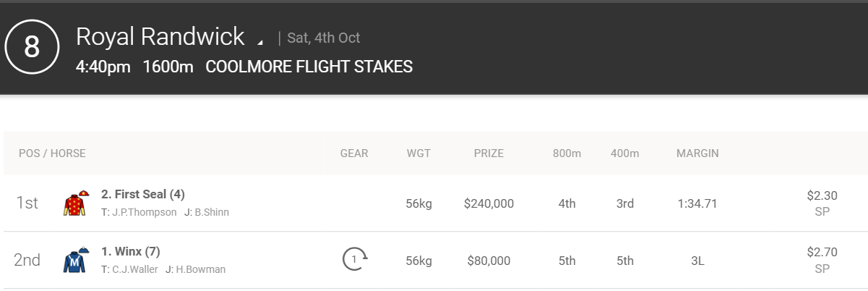This screenshot has width=868, height=291.
Task: Select trainer C.J.Waller
Action: point(129,269)
